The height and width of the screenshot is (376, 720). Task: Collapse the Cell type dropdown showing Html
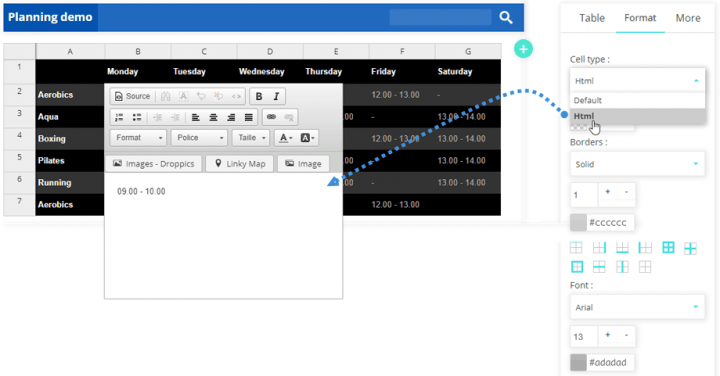(637, 81)
